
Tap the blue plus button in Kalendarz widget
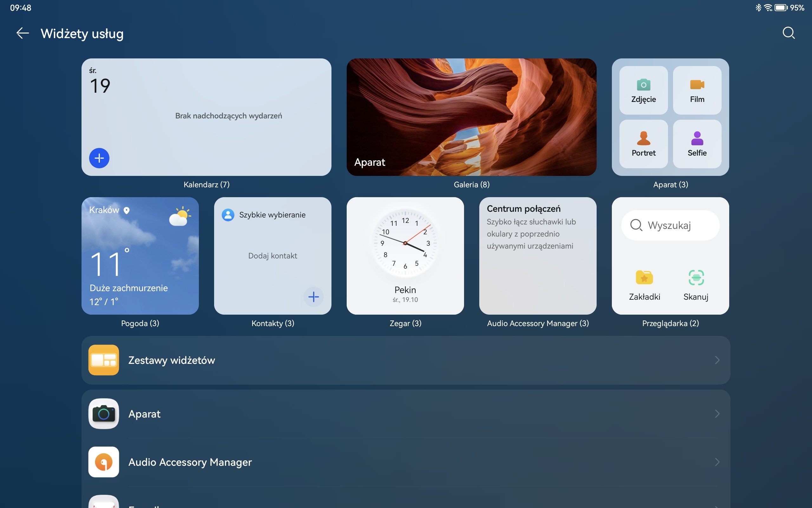[99, 158]
